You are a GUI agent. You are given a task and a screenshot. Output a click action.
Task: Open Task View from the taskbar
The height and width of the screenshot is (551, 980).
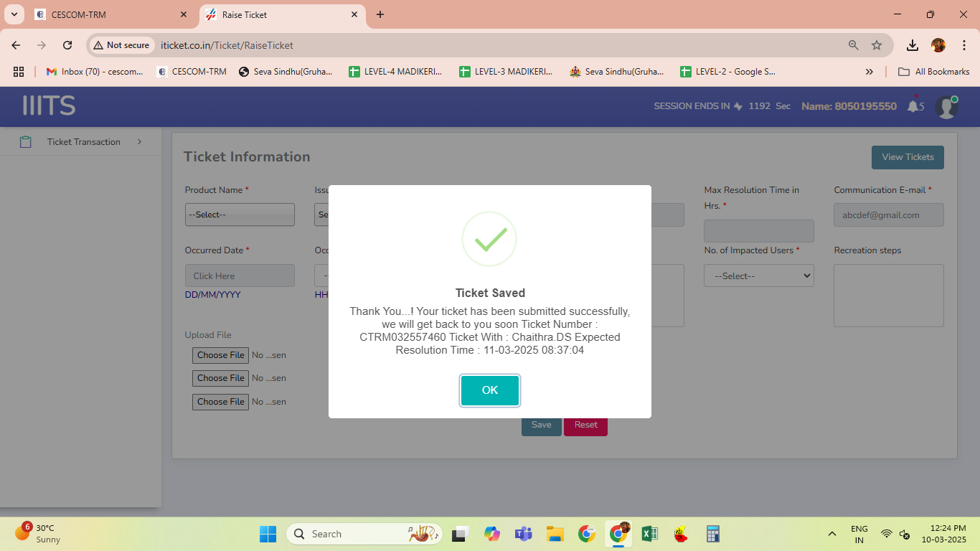point(459,534)
